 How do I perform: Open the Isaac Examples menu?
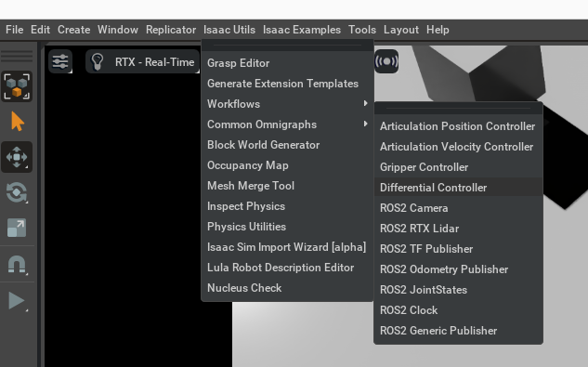302,30
